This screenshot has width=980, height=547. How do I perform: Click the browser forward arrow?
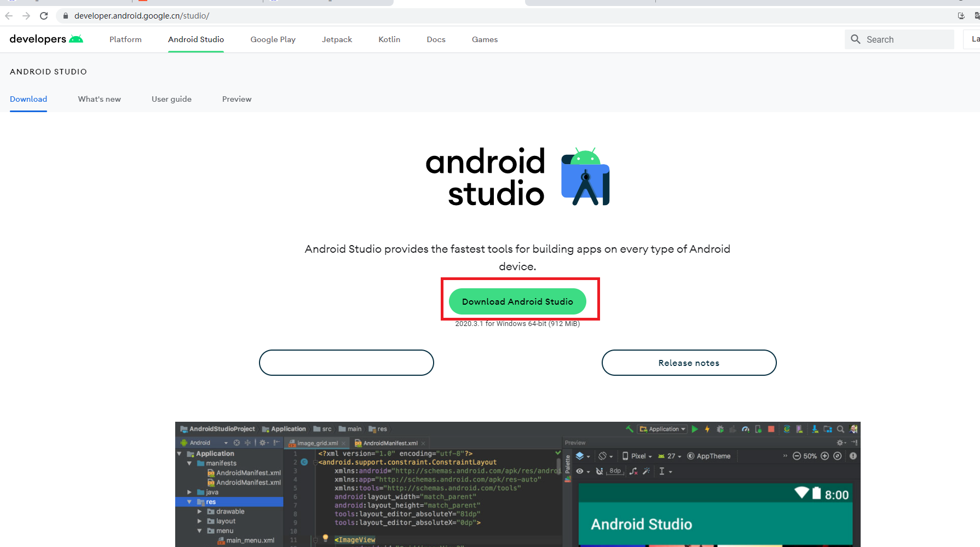coord(26,16)
